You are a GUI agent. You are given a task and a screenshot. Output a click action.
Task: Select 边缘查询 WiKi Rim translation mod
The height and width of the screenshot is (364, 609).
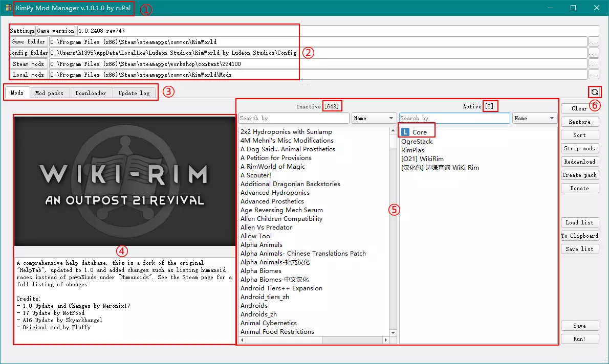click(x=440, y=168)
